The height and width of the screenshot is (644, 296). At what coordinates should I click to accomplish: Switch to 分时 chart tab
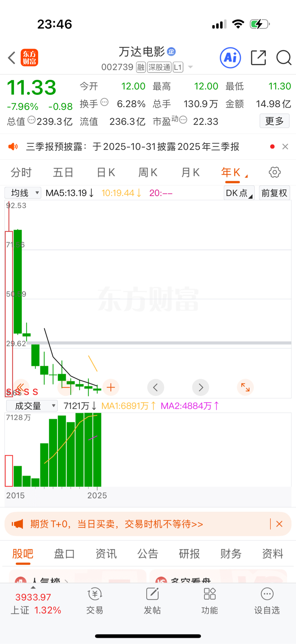tap(21, 172)
